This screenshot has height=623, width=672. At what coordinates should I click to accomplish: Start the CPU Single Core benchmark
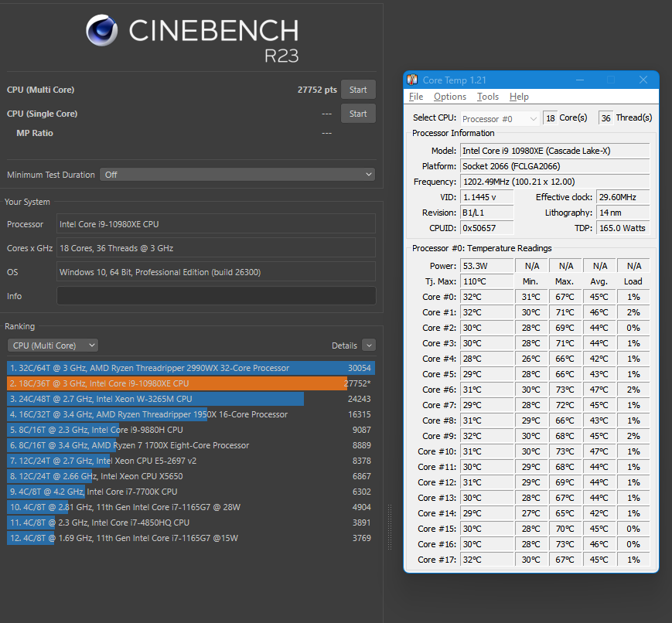pos(358,114)
